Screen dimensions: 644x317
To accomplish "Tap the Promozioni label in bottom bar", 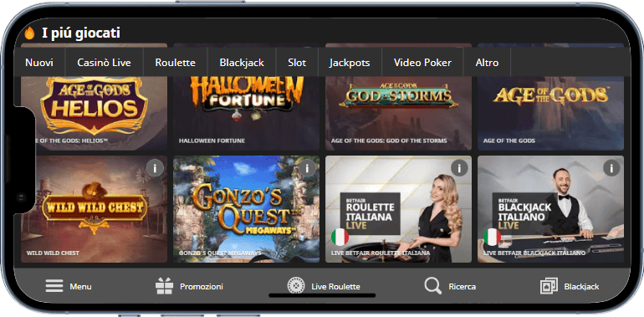I will [202, 287].
